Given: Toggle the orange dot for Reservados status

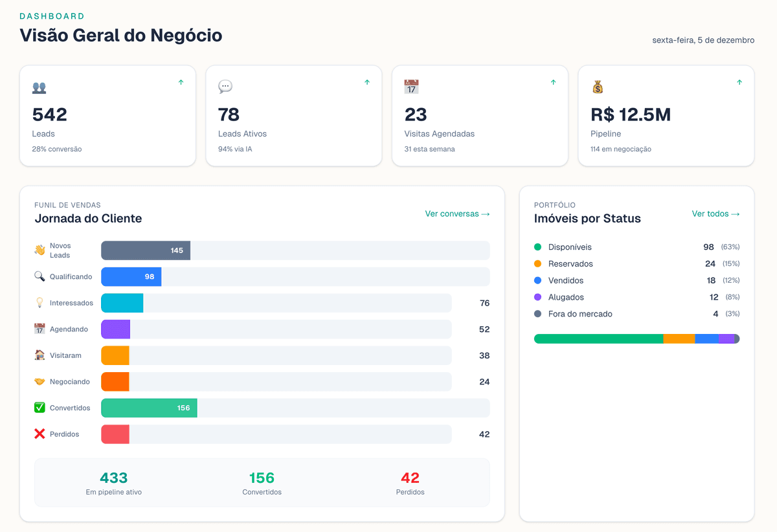Looking at the screenshot, I should tap(538, 263).
